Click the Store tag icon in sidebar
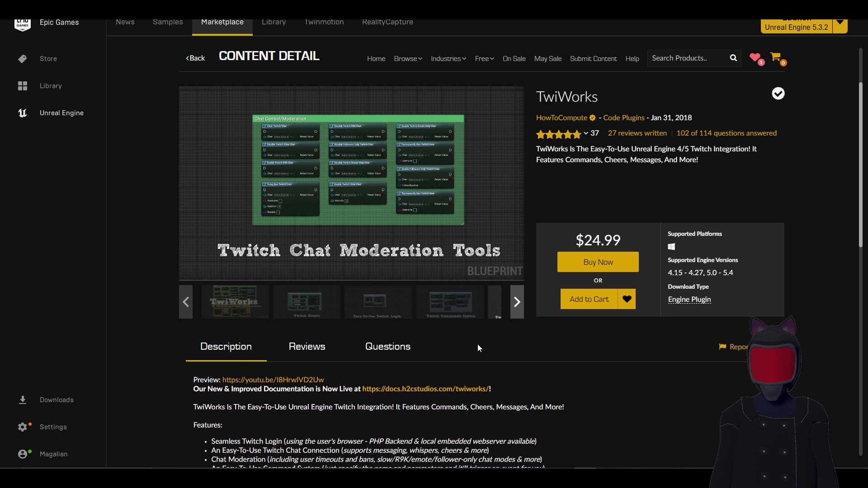 tap(23, 59)
